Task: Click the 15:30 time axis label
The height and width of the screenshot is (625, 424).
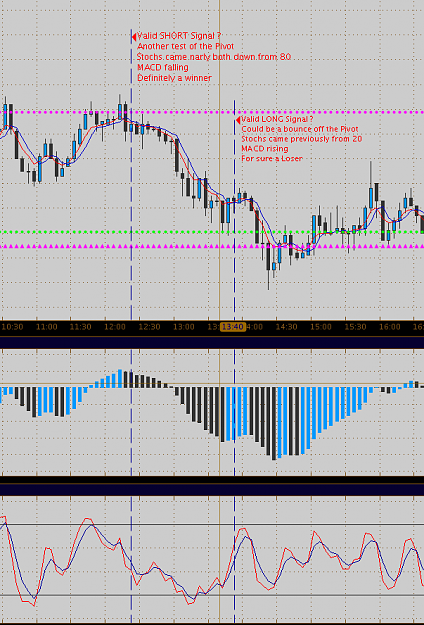Action: 355,327
